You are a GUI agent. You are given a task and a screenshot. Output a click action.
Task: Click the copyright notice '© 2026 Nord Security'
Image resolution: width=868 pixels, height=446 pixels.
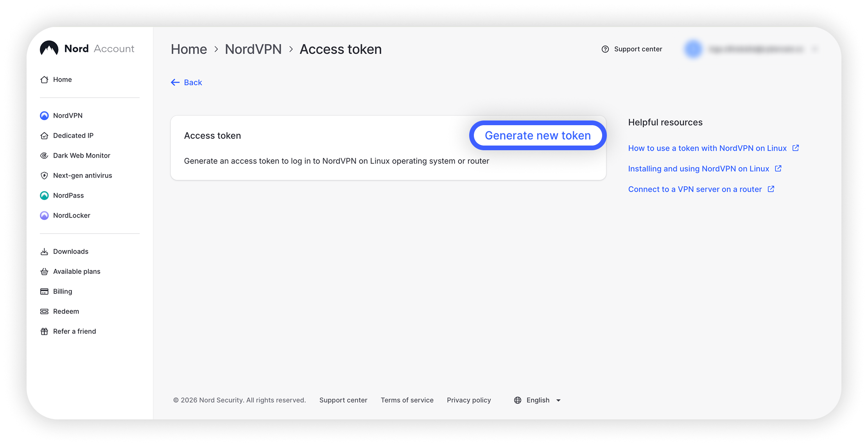239,400
